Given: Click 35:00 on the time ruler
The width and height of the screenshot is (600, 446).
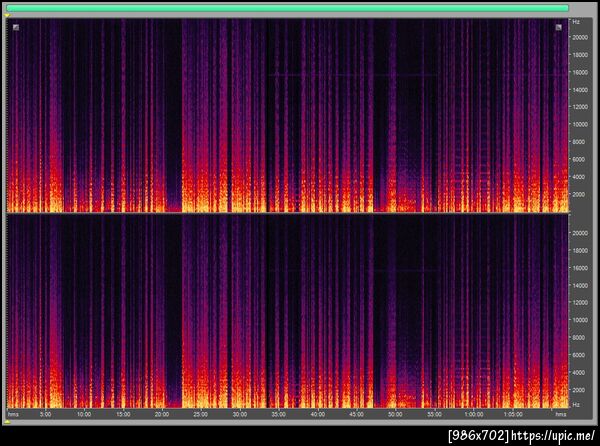Looking at the screenshot, I should point(279,414).
